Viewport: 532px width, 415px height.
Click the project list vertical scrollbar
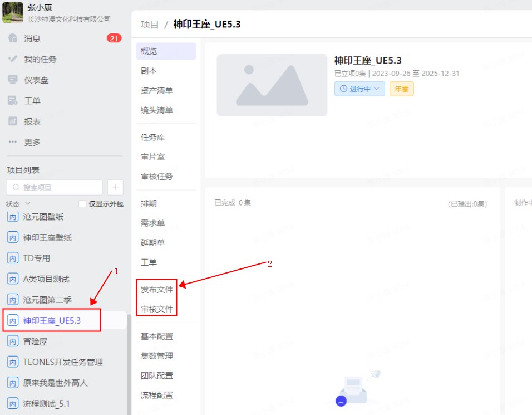129,362
